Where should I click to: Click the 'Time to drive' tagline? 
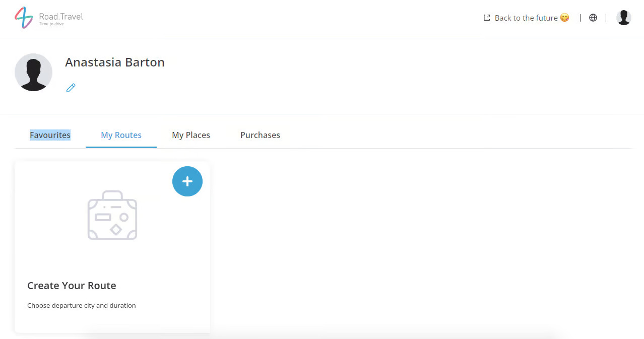51,24
